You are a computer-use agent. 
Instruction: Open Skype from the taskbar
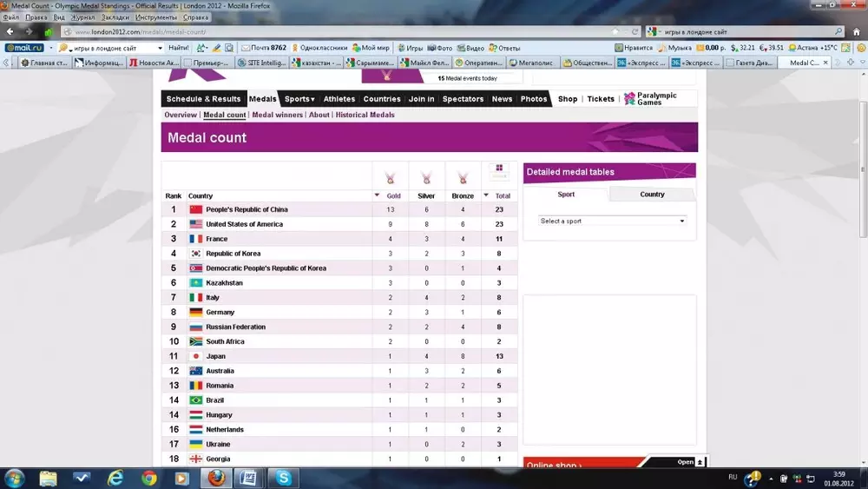click(283, 478)
